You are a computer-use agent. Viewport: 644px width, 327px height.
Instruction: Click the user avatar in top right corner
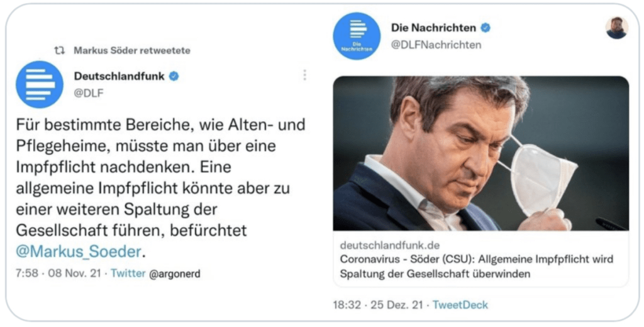617,28
